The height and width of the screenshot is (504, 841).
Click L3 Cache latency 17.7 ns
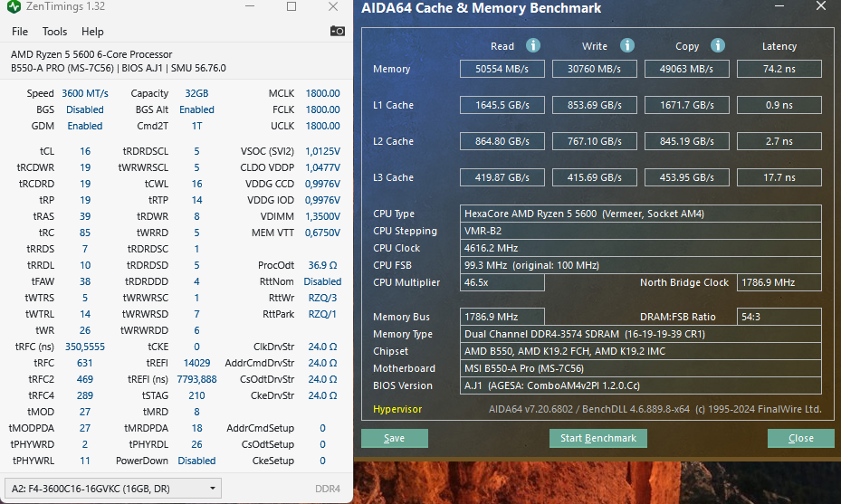pyautogui.click(x=779, y=177)
